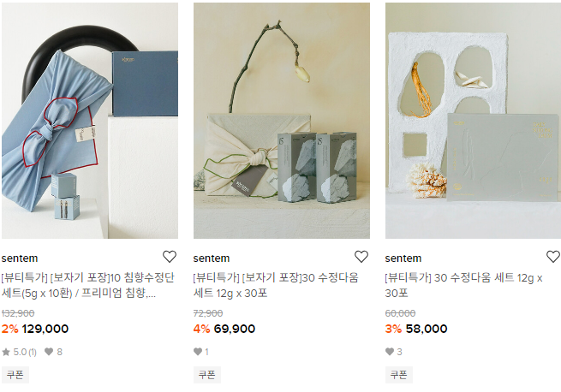This screenshot has width=561, height=392.
Task: Toggle wishlist heart on 보자기 포장 30 수정다움 세트
Action: point(361,257)
